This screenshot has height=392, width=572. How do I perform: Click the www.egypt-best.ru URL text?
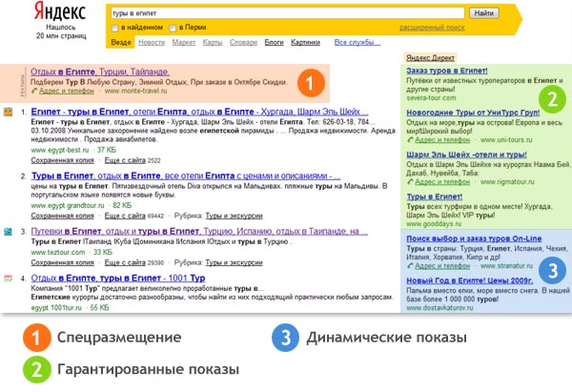pos(60,150)
